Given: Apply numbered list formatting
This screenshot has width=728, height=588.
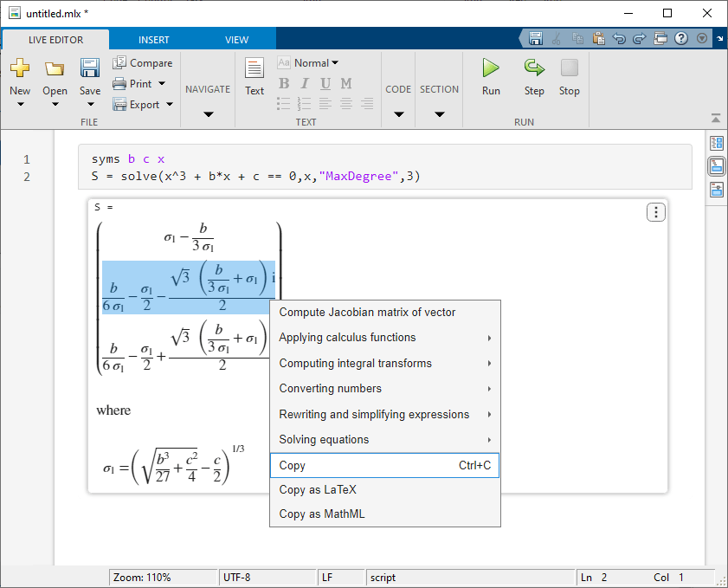Looking at the screenshot, I should coord(304,104).
